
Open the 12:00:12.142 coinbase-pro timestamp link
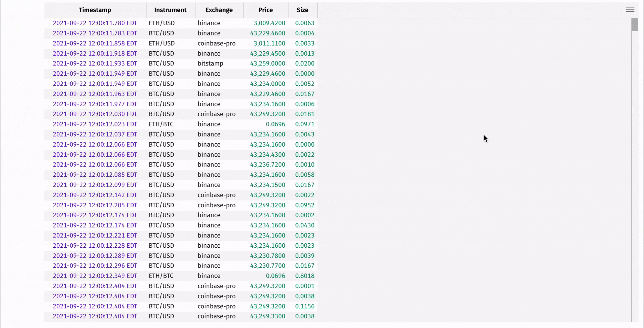[x=95, y=195]
